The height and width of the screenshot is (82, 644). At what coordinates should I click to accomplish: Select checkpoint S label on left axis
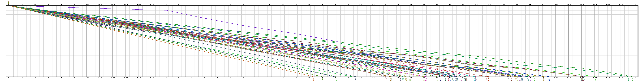point(5,6)
